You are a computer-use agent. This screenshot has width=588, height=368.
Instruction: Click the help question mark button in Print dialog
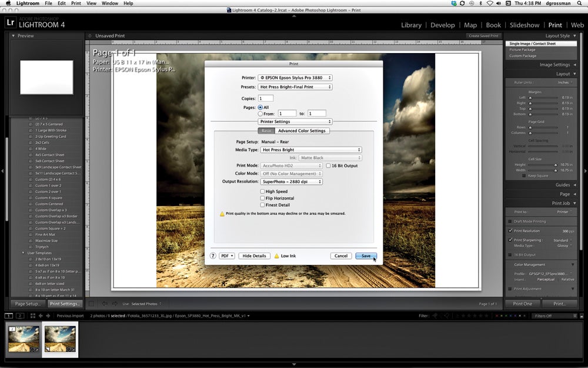pyautogui.click(x=213, y=256)
